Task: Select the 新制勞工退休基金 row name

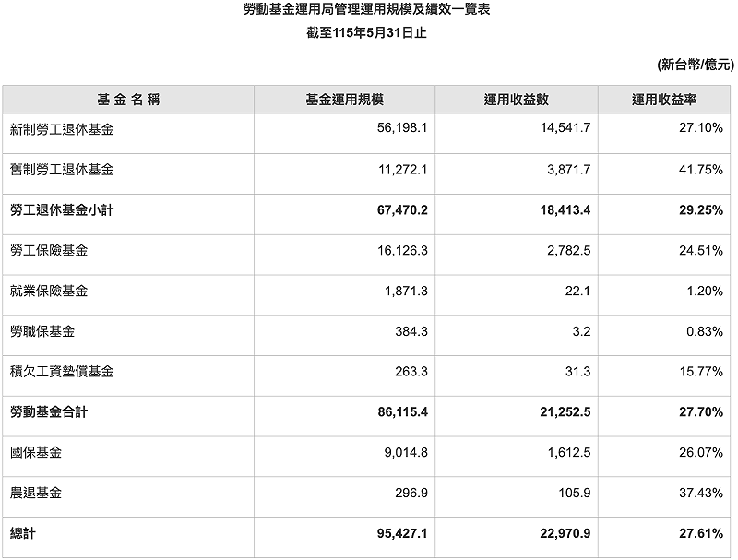Action: tap(62, 129)
